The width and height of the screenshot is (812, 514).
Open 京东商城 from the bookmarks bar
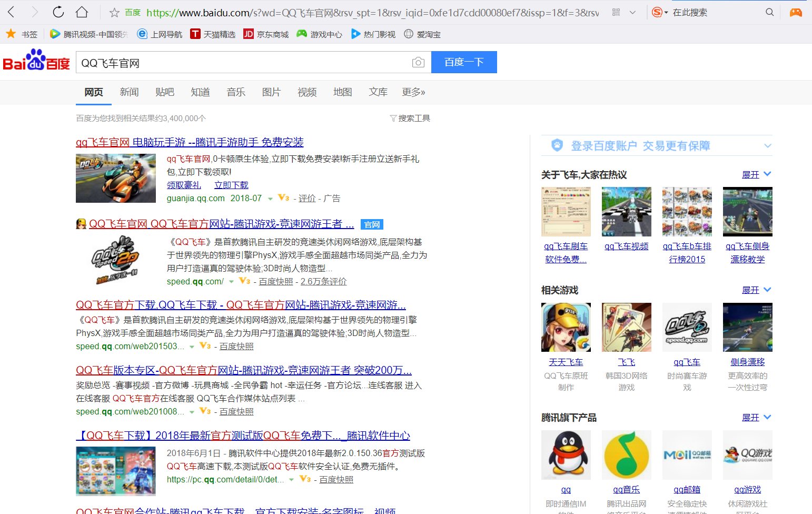tap(247, 34)
